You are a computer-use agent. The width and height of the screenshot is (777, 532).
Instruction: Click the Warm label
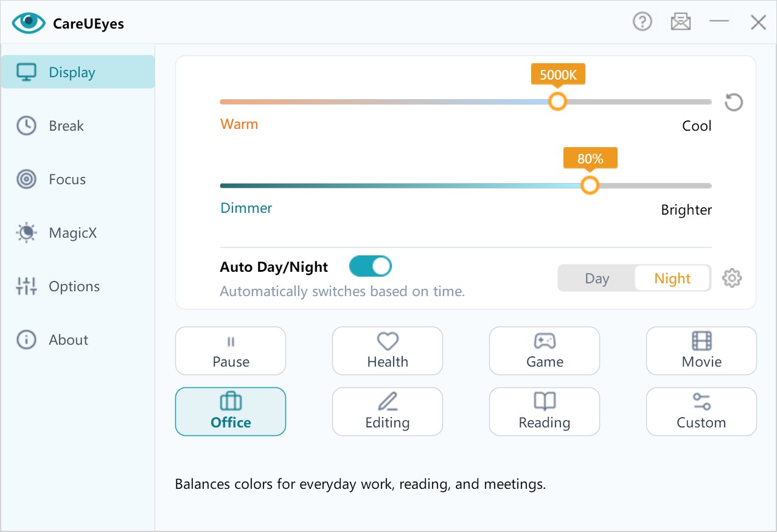(x=239, y=124)
